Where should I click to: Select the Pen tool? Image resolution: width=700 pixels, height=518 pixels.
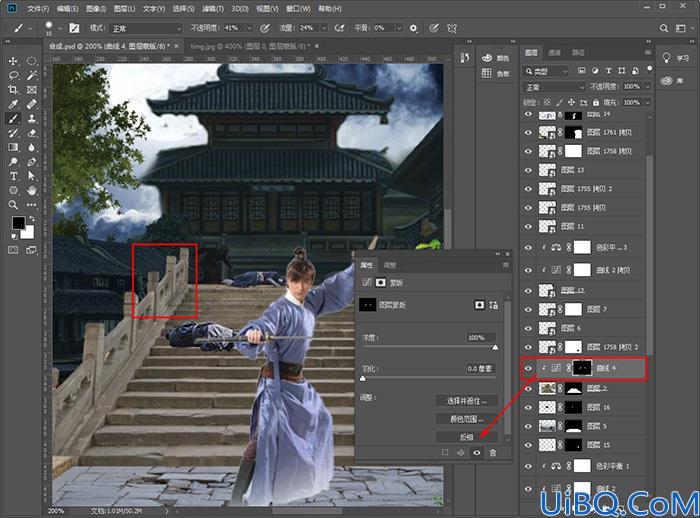(x=31, y=162)
